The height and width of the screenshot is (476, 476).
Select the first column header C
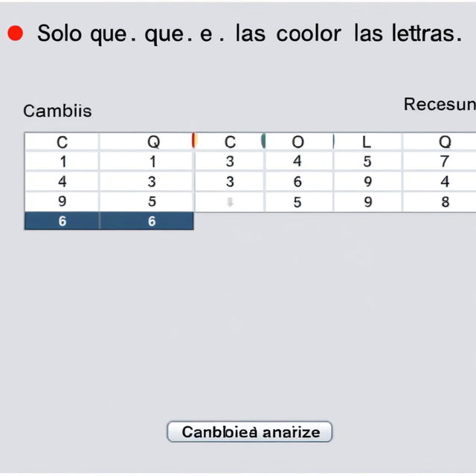tap(62, 142)
